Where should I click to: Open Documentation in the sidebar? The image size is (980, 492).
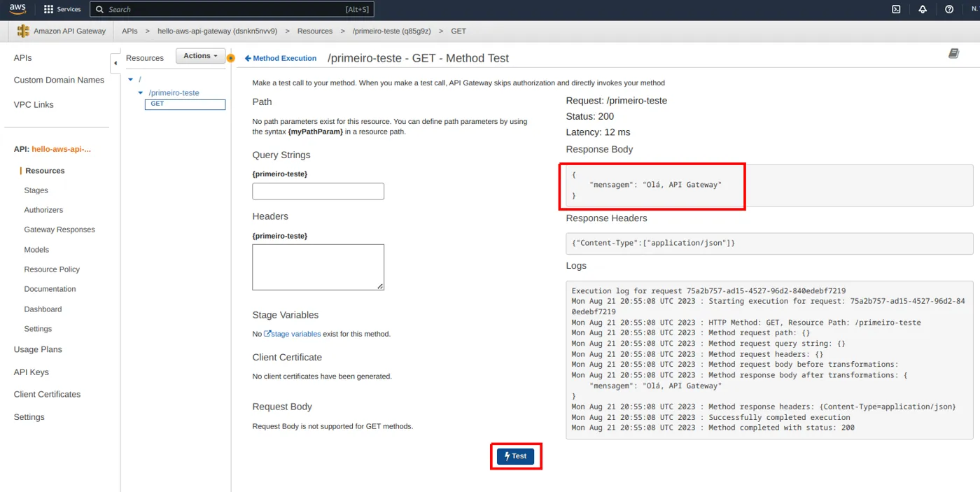[x=50, y=289]
